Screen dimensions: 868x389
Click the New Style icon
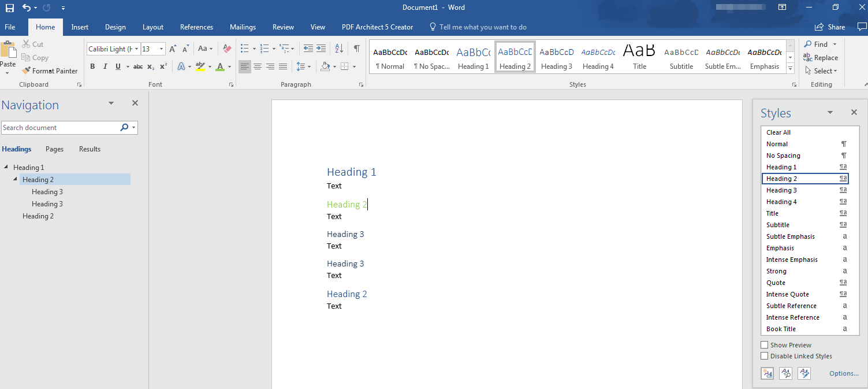pyautogui.click(x=767, y=373)
